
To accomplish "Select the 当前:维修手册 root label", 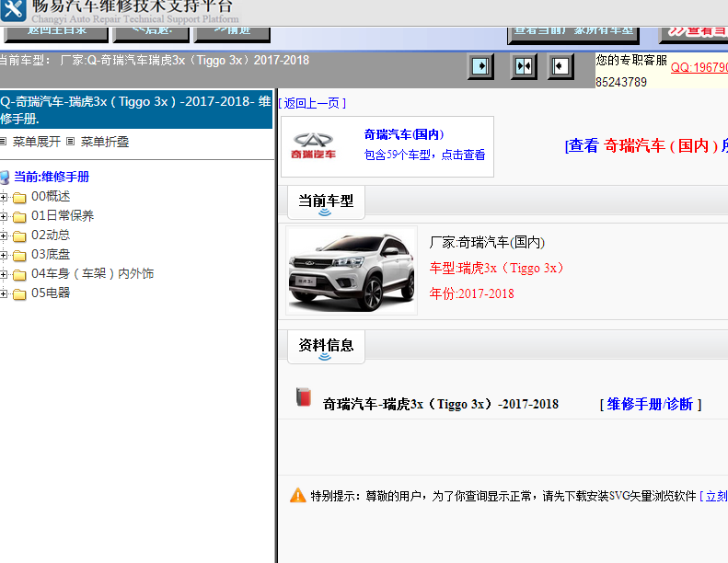I will pos(52,177).
